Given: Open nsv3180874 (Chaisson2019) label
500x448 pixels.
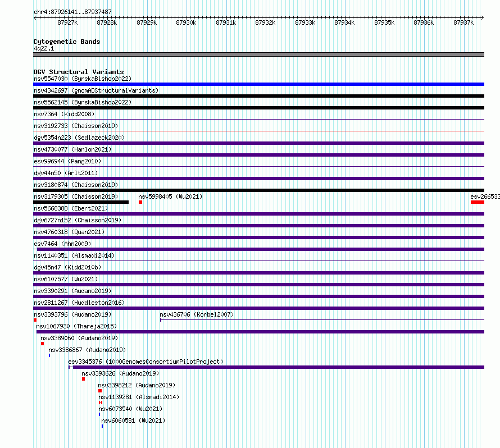Looking at the screenshot, I should click(76, 185).
